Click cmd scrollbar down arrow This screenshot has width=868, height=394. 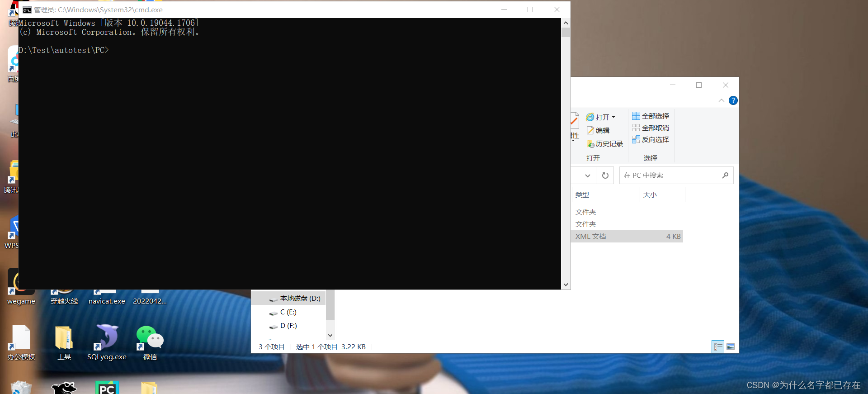point(566,285)
